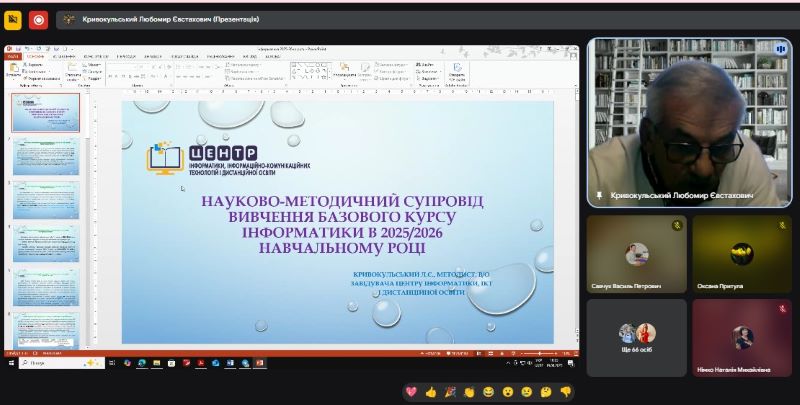Send the thinking face reaction
Screen dimensions: 800x405
coord(546,392)
